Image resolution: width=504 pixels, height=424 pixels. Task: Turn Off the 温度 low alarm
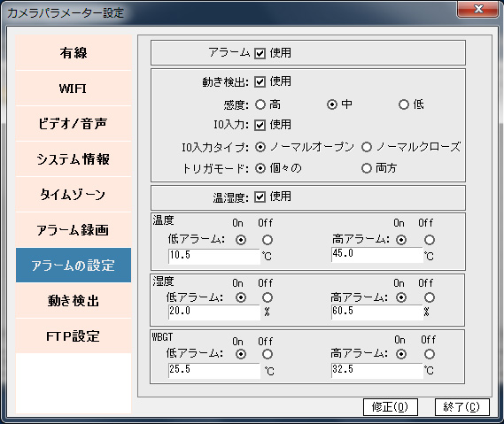tap(268, 240)
